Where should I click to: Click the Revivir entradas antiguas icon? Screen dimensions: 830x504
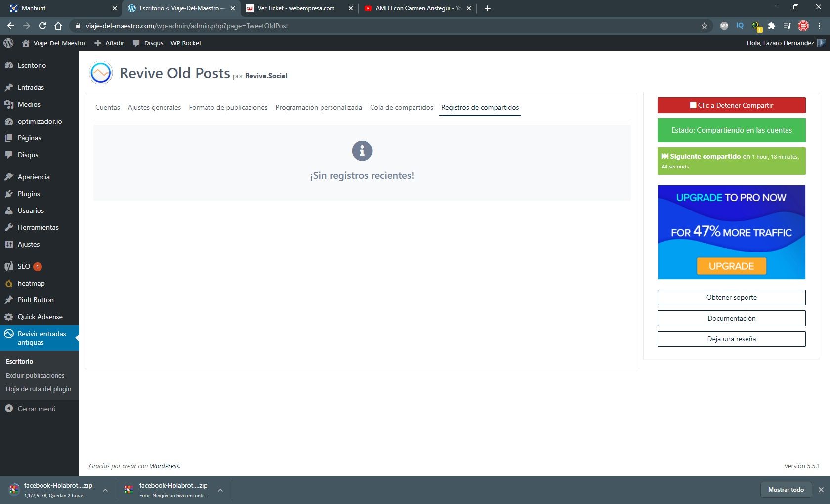[8, 334]
